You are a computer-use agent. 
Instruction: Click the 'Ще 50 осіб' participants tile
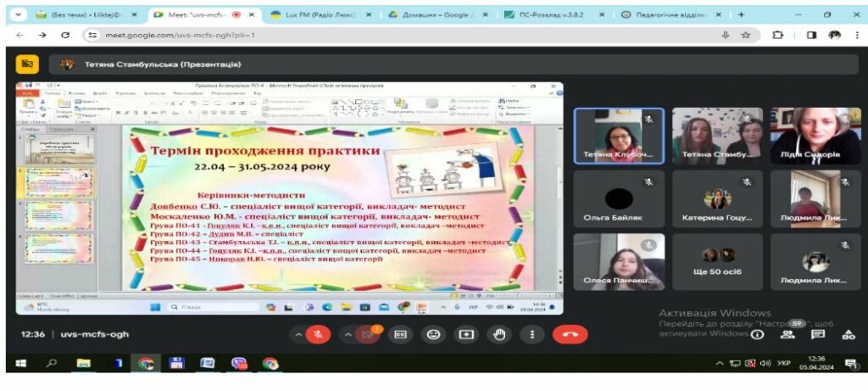coord(717,263)
